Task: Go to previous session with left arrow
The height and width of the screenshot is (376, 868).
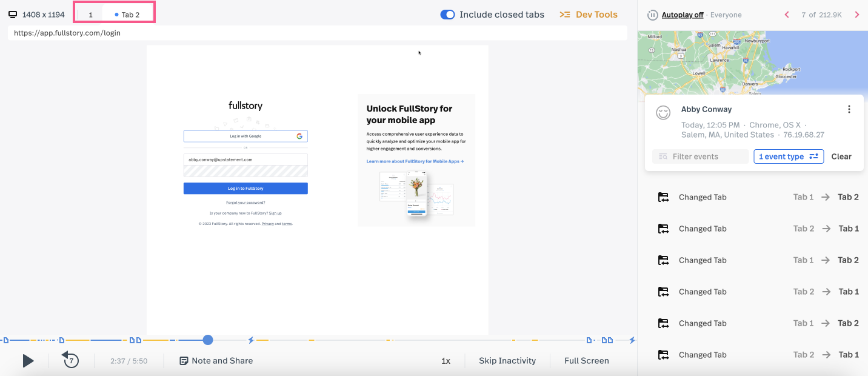Action: (x=787, y=15)
